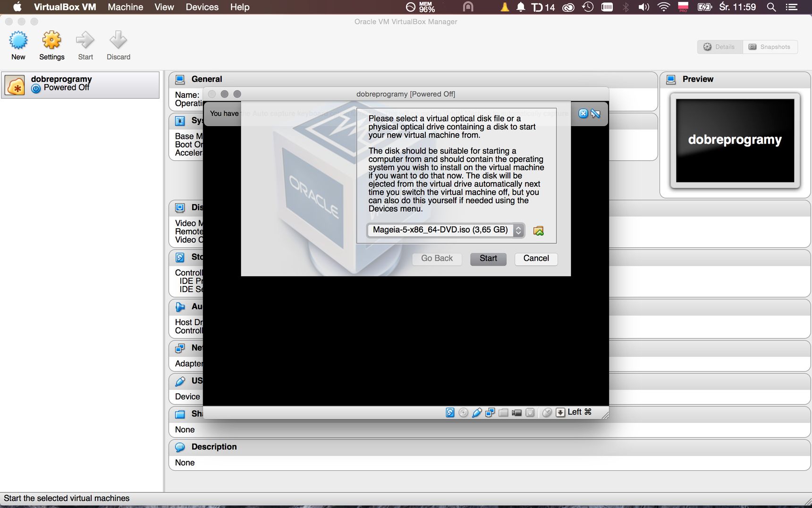Click the Go Back button
This screenshot has width=812, height=508.
click(437, 258)
